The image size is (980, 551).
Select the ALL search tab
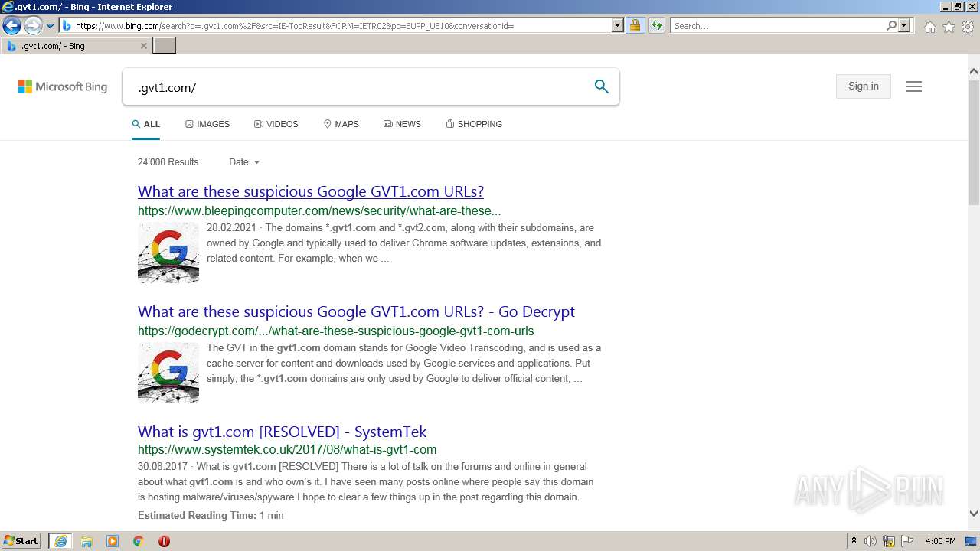click(x=145, y=124)
